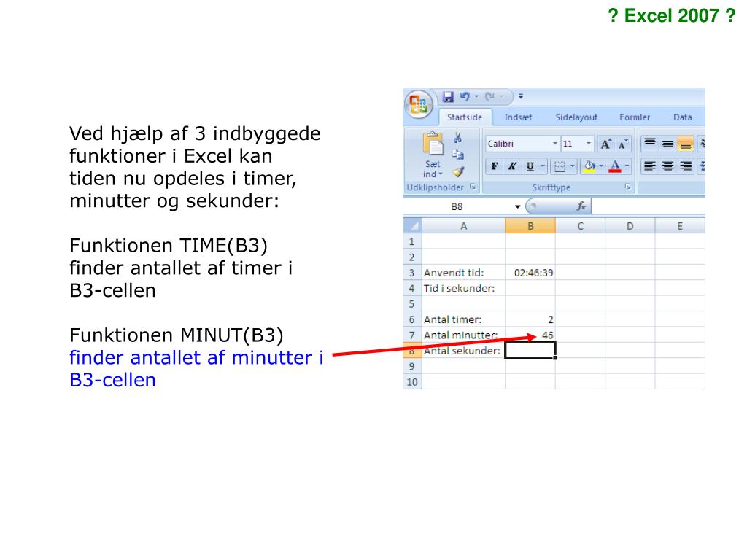The image size is (747, 560).
Task: Click the center text icon
Action: [x=668, y=166]
